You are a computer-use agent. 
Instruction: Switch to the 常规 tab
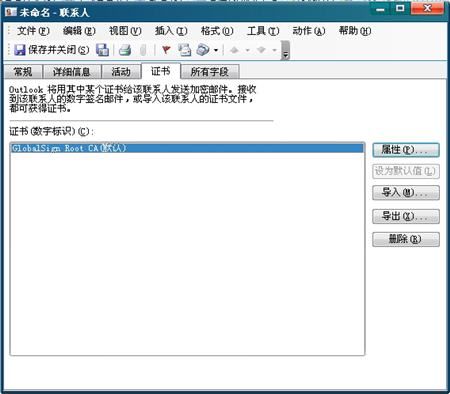tap(23, 72)
